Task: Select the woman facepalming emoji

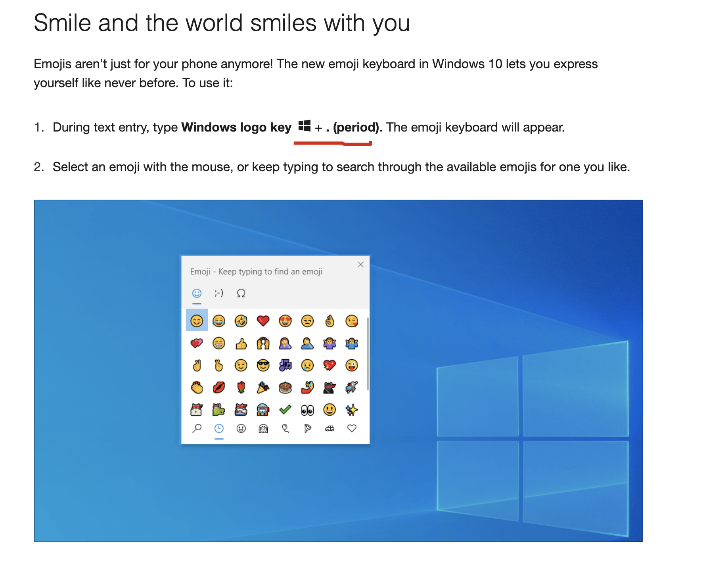Action: tap(285, 343)
